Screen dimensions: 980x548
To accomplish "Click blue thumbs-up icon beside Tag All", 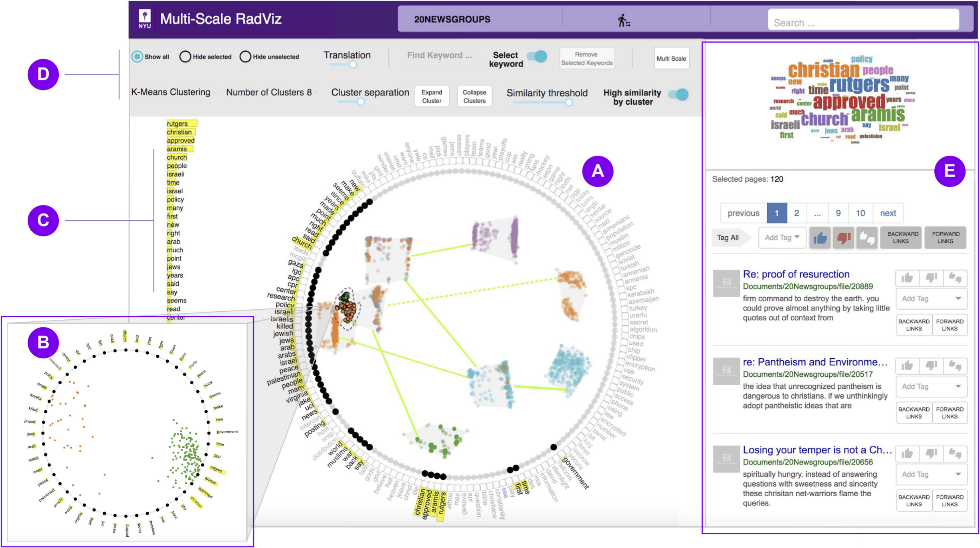I will pyautogui.click(x=820, y=238).
